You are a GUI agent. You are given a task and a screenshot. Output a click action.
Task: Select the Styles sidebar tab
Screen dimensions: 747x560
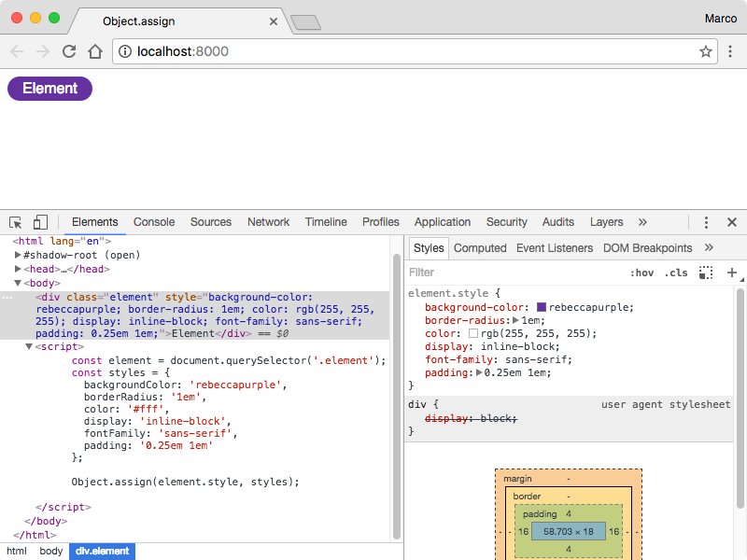pos(429,248)
